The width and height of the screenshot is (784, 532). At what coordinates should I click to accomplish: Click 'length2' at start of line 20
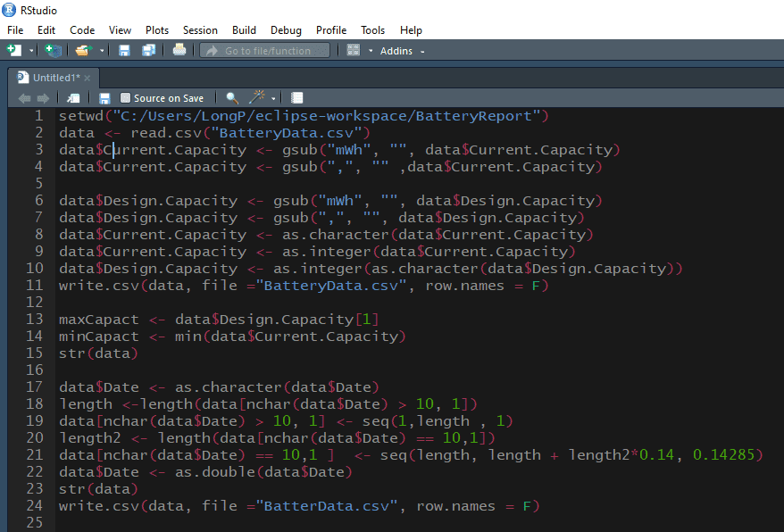coord(90,438)
